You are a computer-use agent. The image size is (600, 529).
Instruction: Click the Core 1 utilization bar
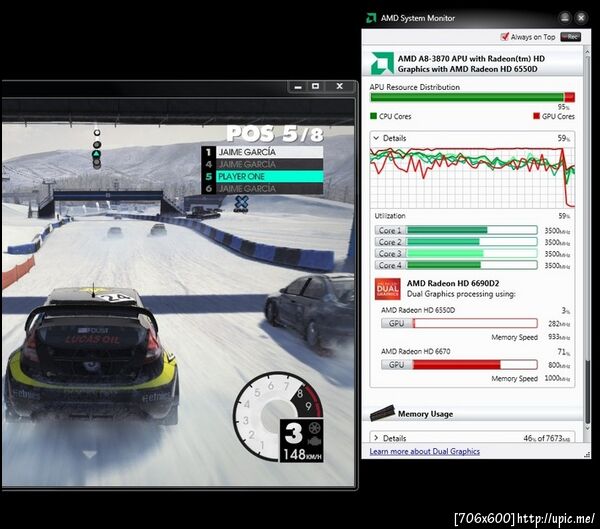coord(472,230)
